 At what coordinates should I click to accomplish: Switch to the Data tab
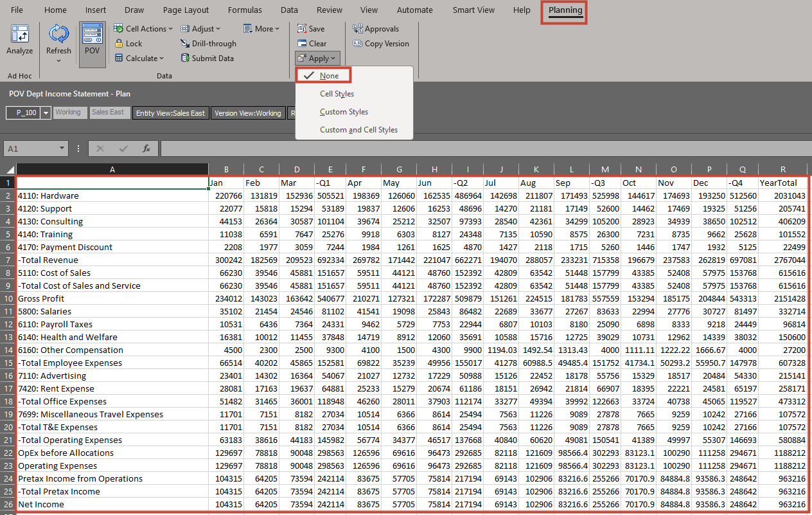(289, 10)
